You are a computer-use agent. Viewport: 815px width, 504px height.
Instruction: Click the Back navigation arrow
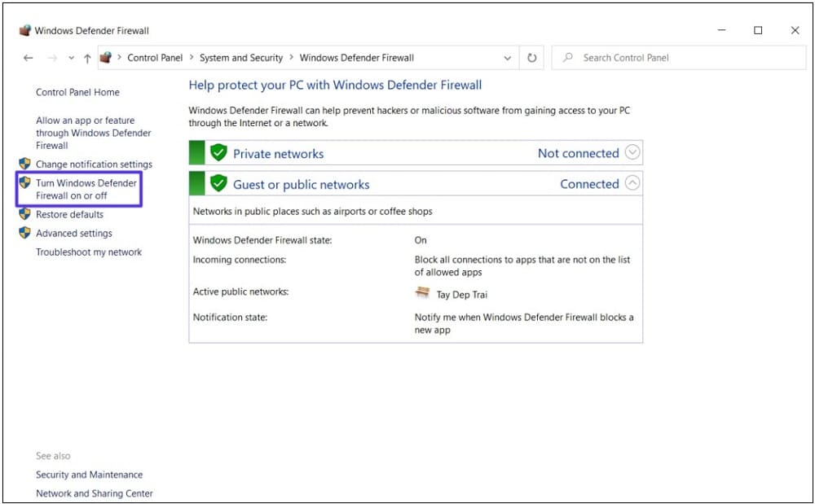[x=28, y=58]
